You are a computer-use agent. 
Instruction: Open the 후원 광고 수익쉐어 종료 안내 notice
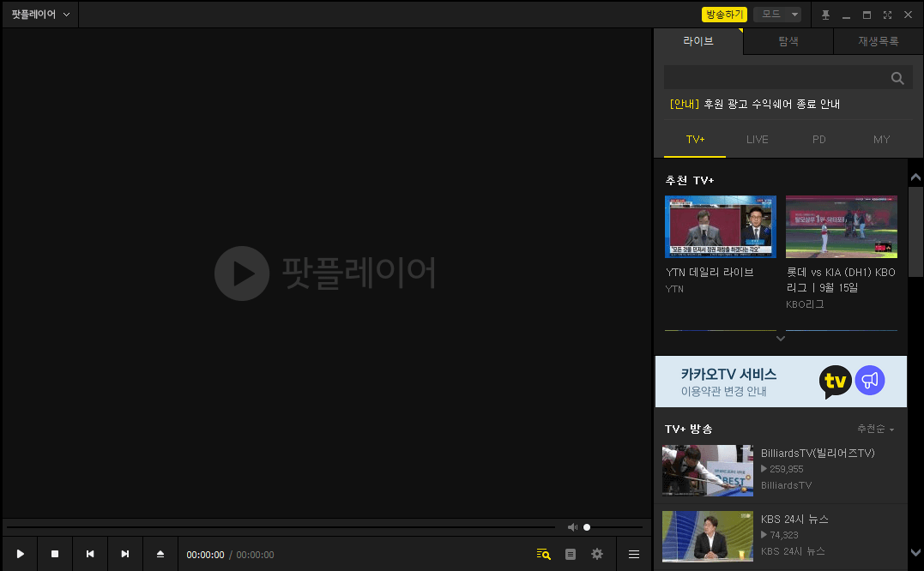[755, 105]
